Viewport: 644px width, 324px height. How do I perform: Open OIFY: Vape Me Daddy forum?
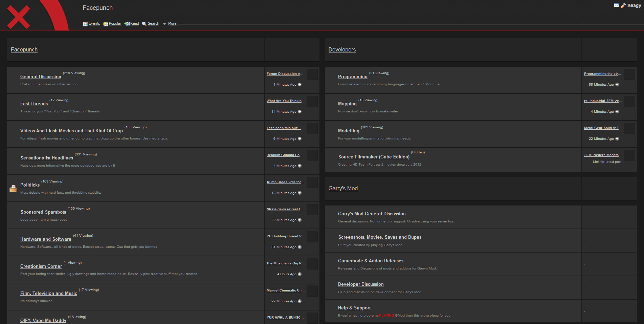pyautogui.click(x=43, y=320)
